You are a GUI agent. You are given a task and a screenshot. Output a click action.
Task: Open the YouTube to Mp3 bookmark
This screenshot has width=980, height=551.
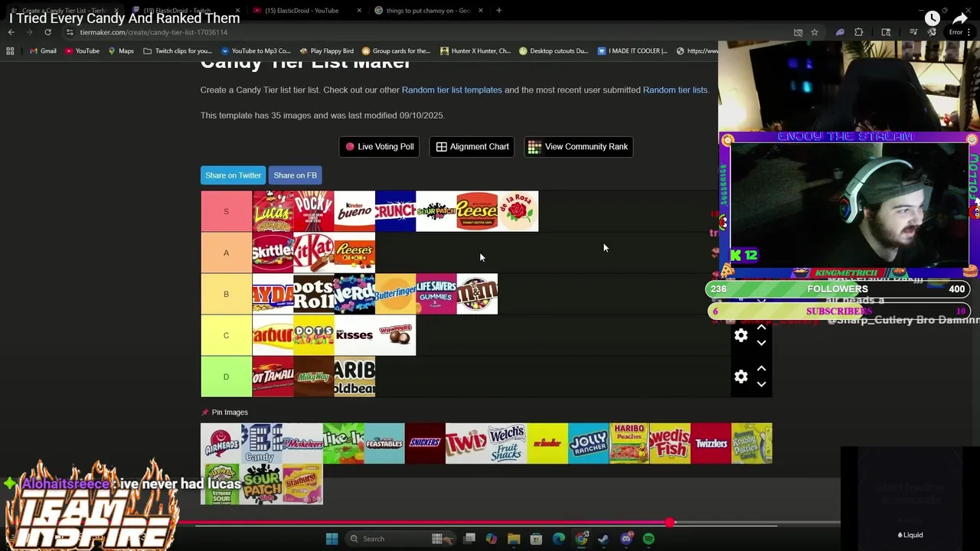coord(255,51)
